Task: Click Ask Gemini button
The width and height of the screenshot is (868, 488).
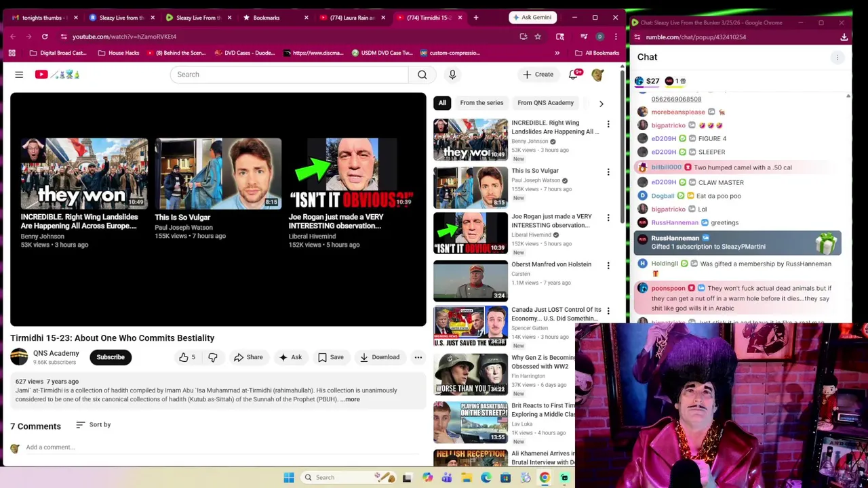Action: click(533, 18)
